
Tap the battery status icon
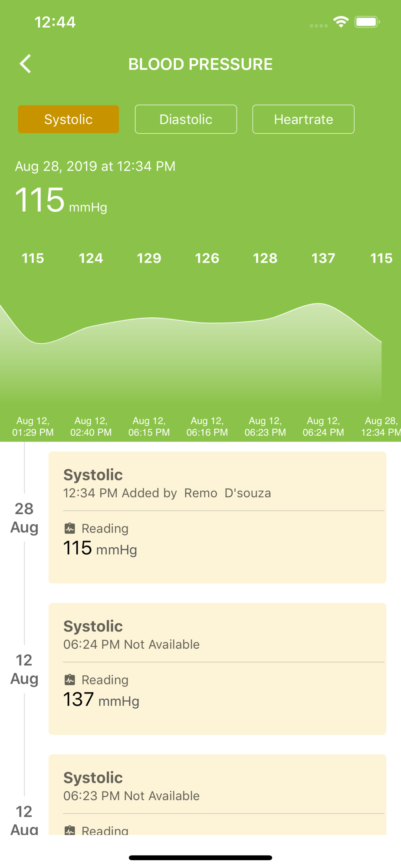click(367, 22)
